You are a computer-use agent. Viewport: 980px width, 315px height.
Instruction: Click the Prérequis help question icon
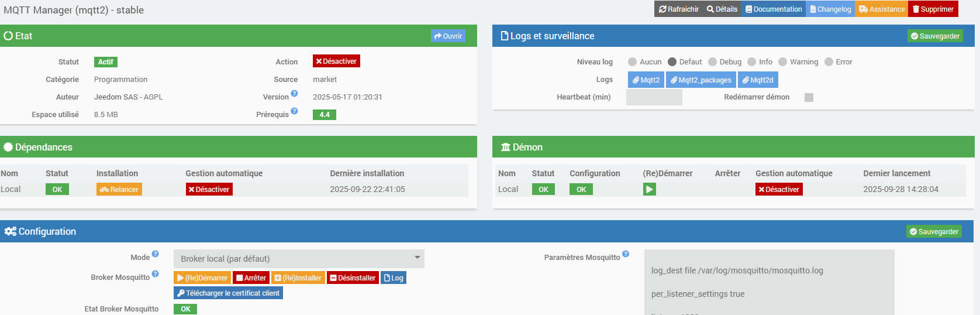(x=294, y=111)
